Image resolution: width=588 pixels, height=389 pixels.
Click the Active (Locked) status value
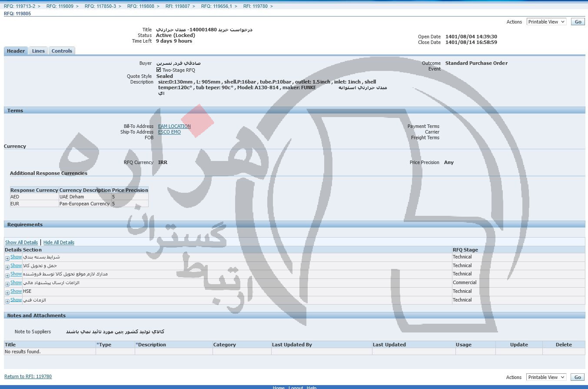[x=176, y=35]
